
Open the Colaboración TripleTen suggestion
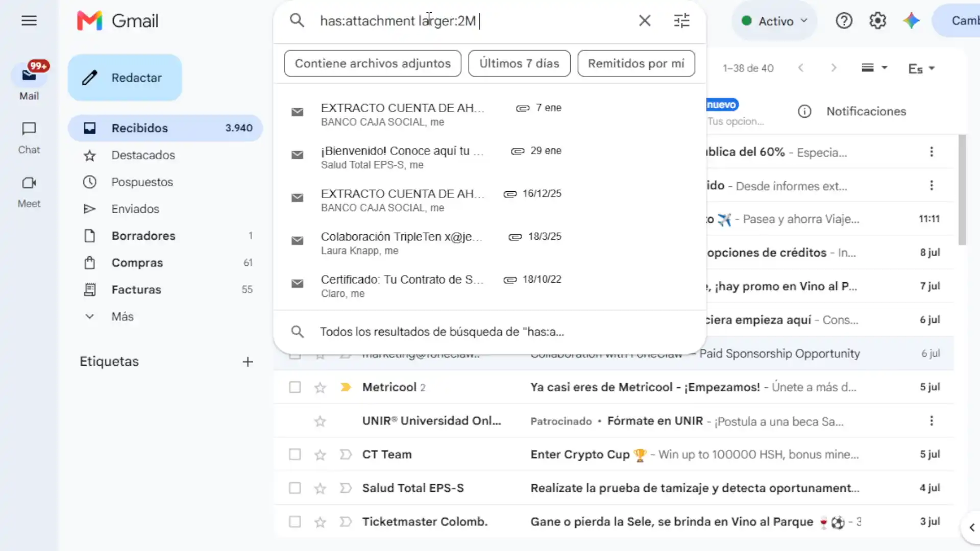[489, 243]
